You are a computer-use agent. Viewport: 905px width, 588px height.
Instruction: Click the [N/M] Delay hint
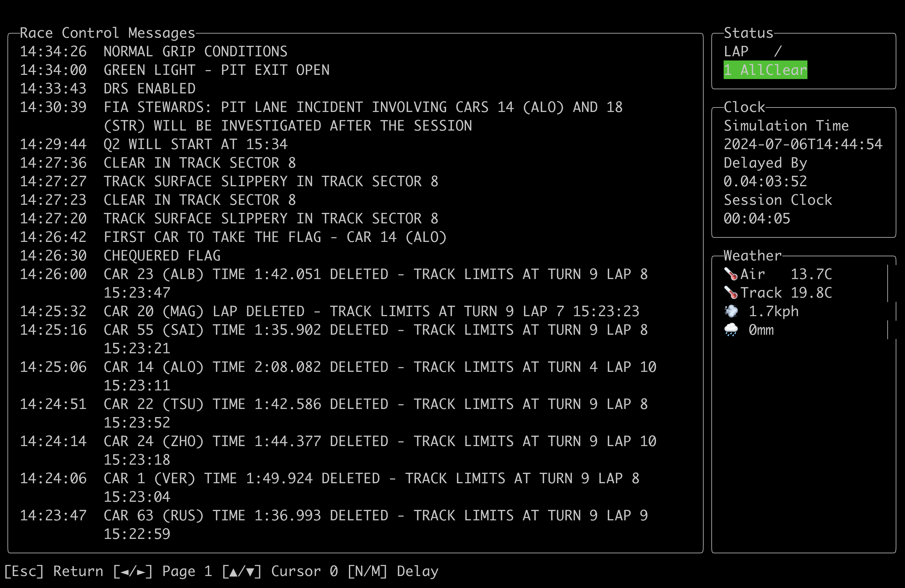[393, 571]
